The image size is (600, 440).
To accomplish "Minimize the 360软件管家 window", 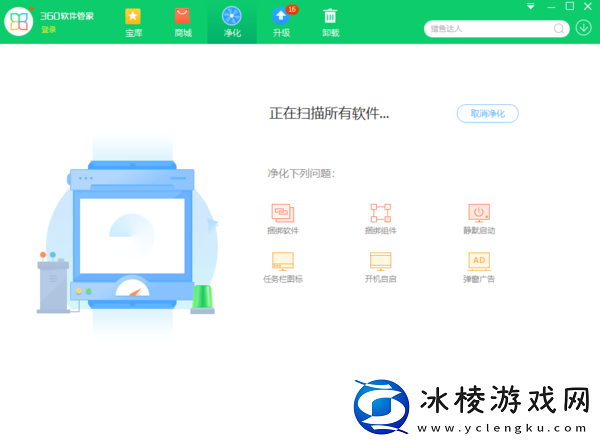I will (551, 7).
